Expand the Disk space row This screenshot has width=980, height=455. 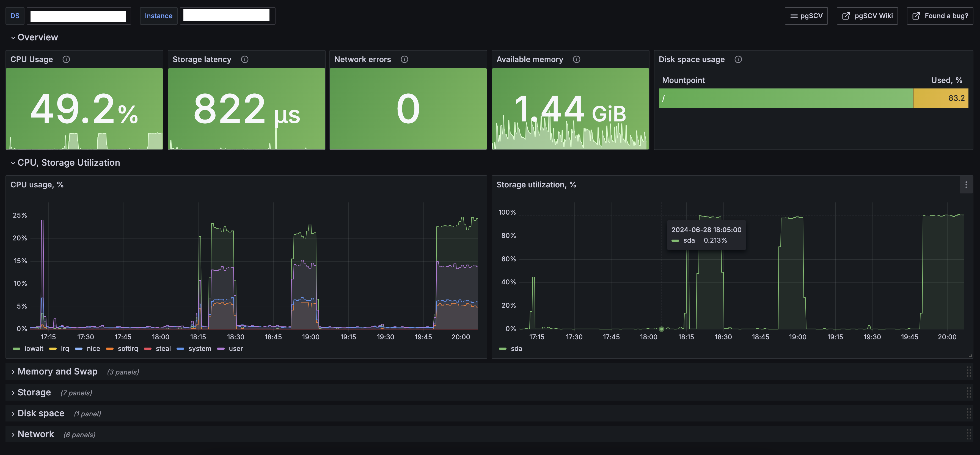click(41, 413)
